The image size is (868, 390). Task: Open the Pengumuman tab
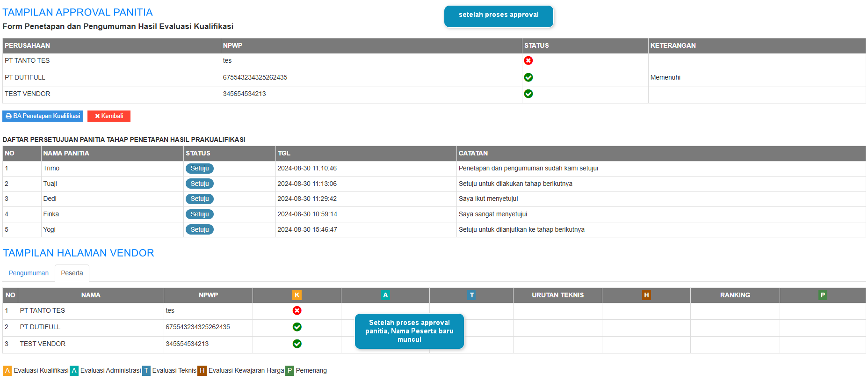(29, 273)
